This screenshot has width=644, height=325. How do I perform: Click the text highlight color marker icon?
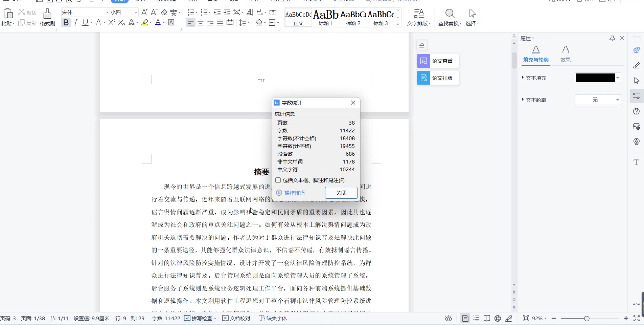click(x=145, y=23)
